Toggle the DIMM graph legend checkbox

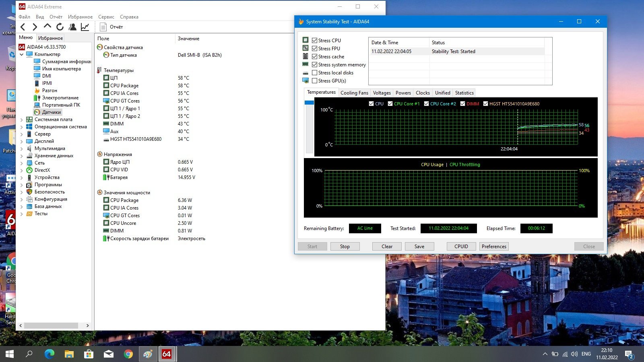(x=462, y=103)
